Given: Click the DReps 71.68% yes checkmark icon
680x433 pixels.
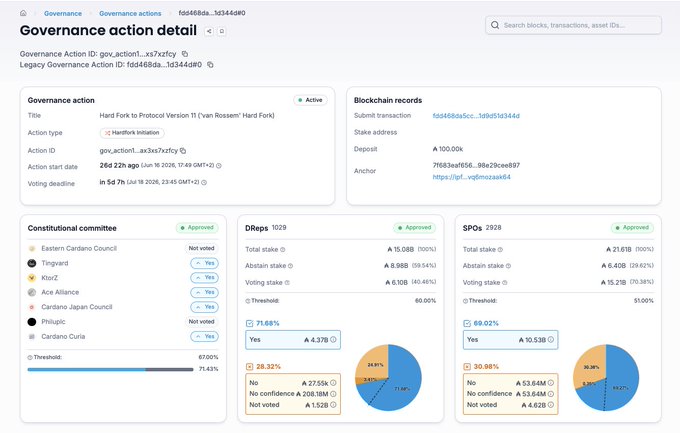Looking at the screenshot, I should 249,324.
